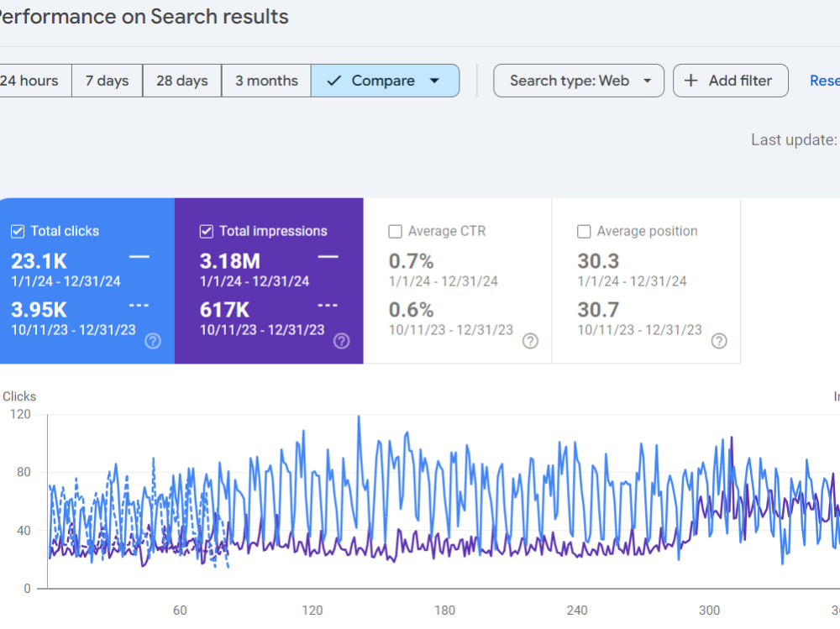Click the 0.7% average CTR value
Viewport: 840px width, 629px height.
coord(411,261)
